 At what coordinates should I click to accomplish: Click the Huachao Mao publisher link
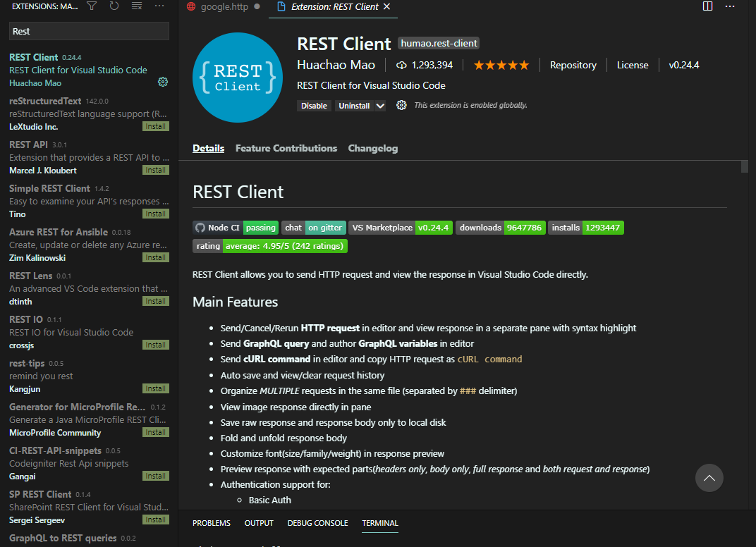[336, 65]
